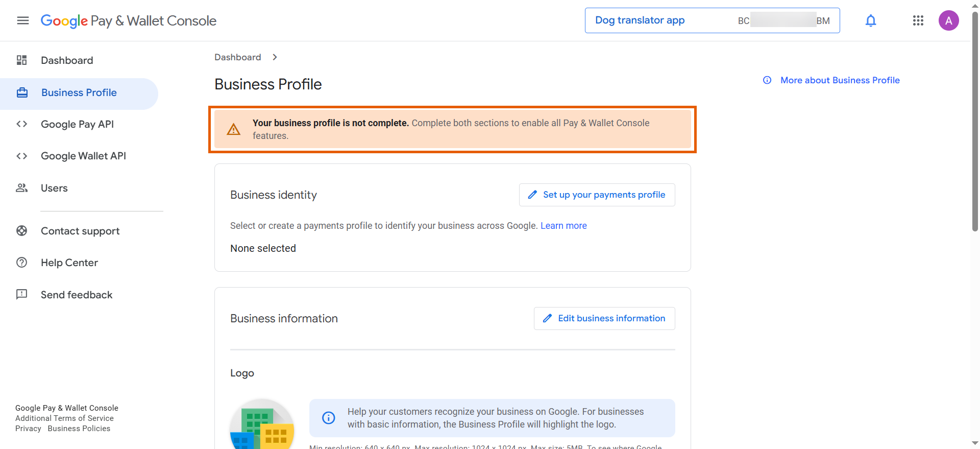This screenshot has width=980, height=449.
Task: Click the info icon in logo help box
Action: pos(329,418)
